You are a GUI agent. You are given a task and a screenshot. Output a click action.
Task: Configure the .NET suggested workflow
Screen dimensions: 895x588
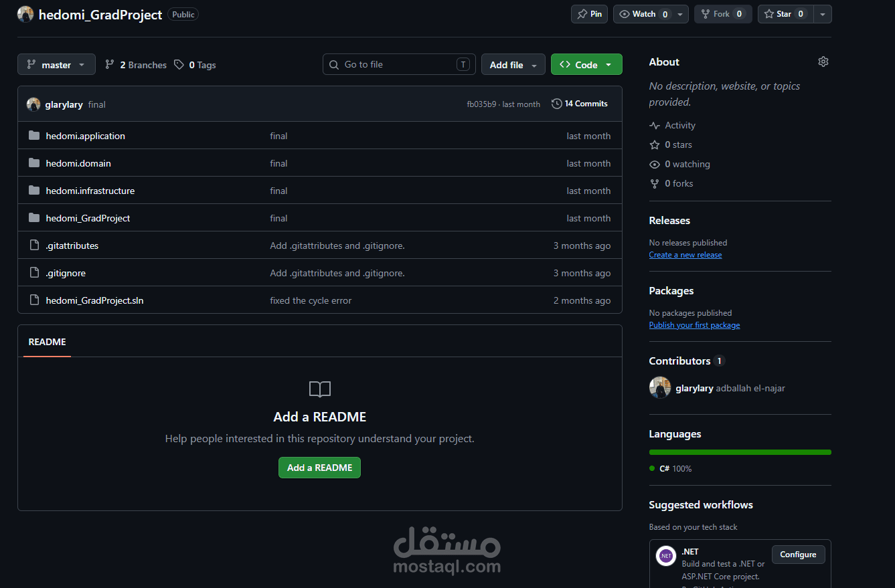click(x=798, y=555)
